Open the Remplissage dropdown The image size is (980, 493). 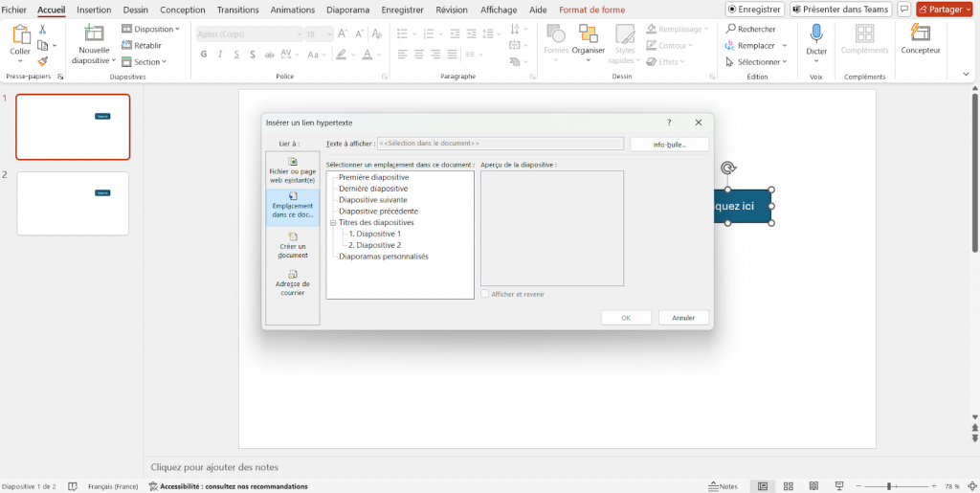coord(677,29)
